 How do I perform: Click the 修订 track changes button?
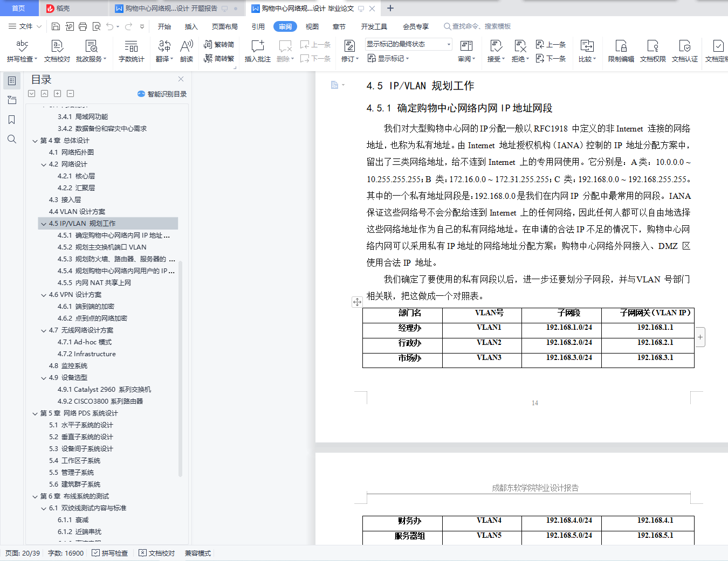pyautogui.click(x=349, y=51)
